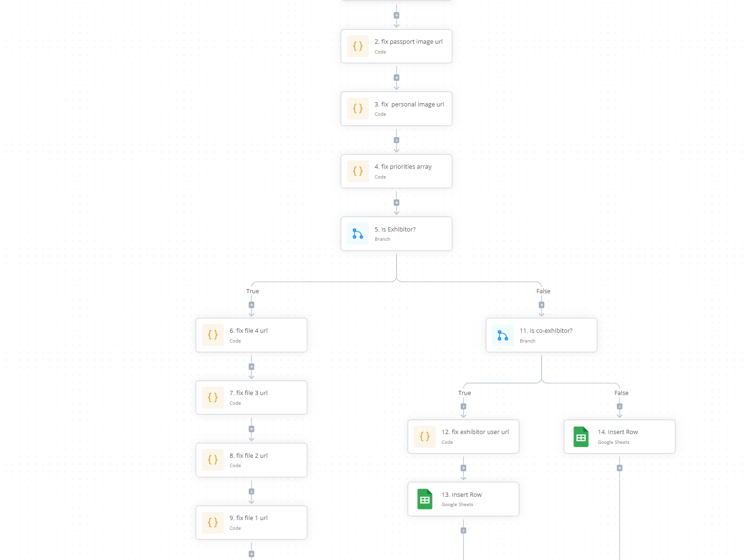Select the False branch connector under 'Is co-exhibitor?'

click(619, 406)
